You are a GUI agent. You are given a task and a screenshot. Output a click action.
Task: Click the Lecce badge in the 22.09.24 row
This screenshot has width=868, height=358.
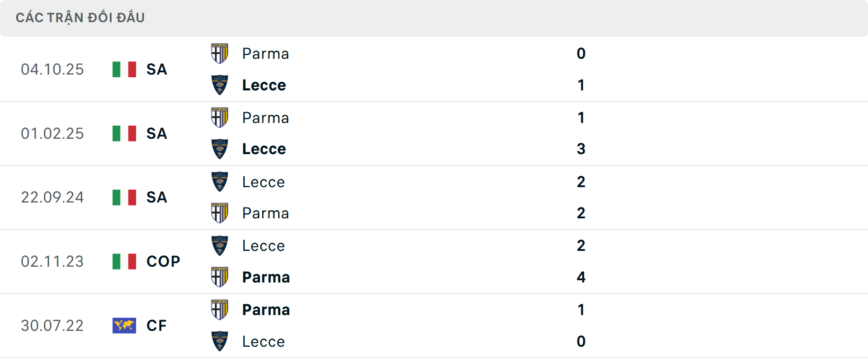(x=220, y=181)
